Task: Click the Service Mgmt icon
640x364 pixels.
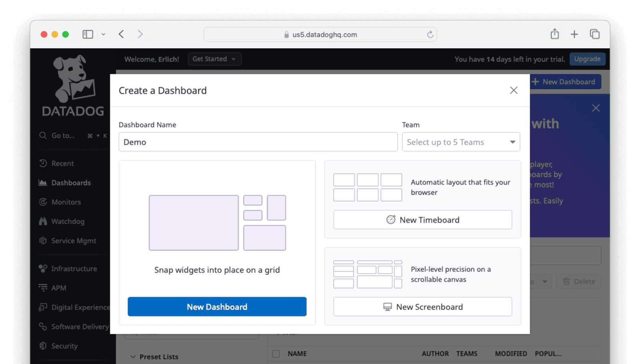Action: (x=43, y=241)
